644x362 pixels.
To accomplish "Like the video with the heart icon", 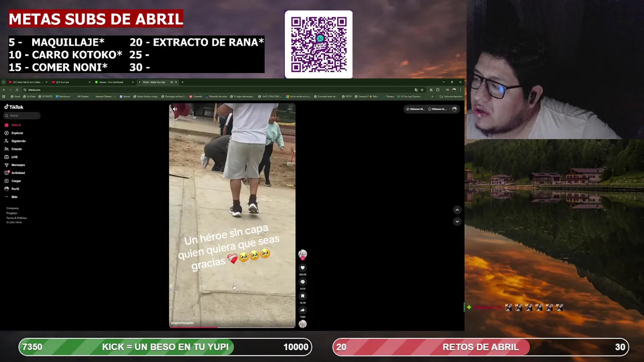I will [302, 268].
